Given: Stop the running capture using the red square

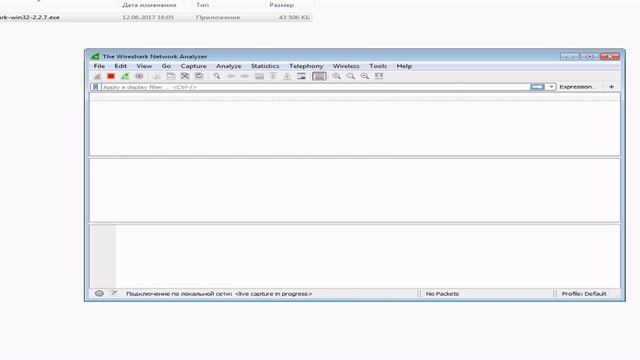Looking at the screenshot, I should click(x=111, y=76).
